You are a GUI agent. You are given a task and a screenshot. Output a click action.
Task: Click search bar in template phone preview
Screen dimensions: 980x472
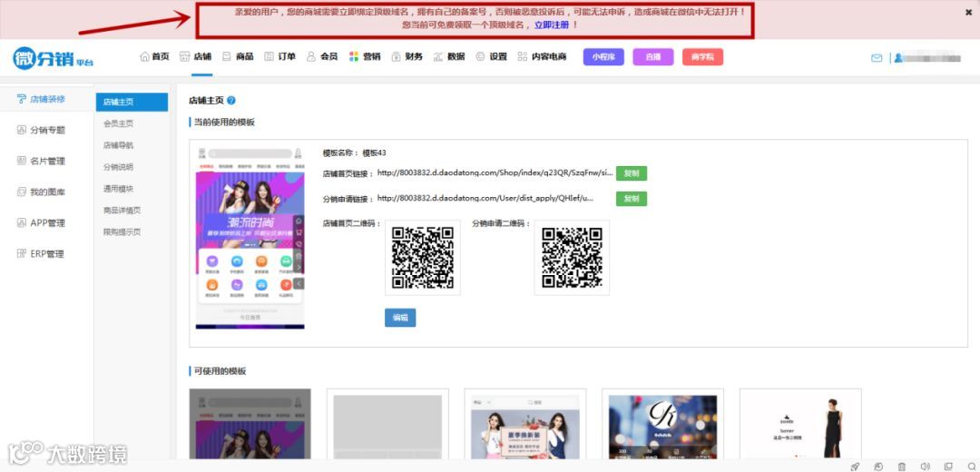[x=250, y=153]
